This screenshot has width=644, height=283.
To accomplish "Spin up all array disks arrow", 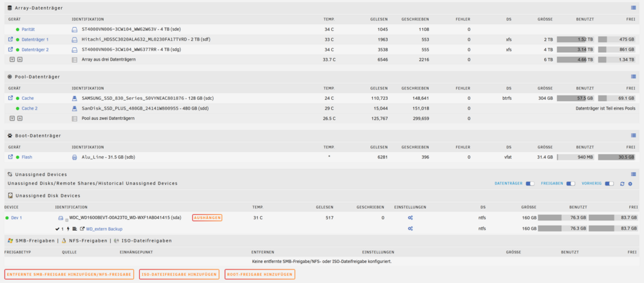I will pos(20,59).
